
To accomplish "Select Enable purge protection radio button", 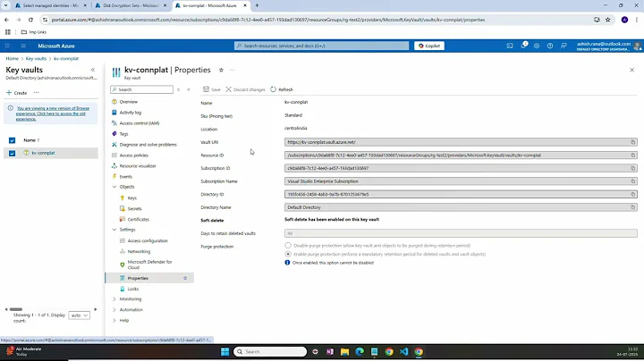I will pyautogui.click(x=288, y=254).
